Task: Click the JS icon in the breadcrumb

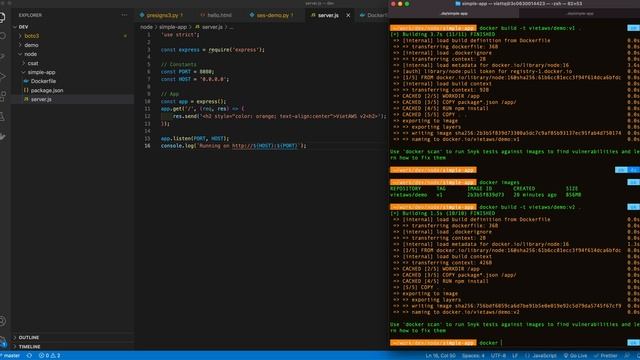Action: [198, 27]
